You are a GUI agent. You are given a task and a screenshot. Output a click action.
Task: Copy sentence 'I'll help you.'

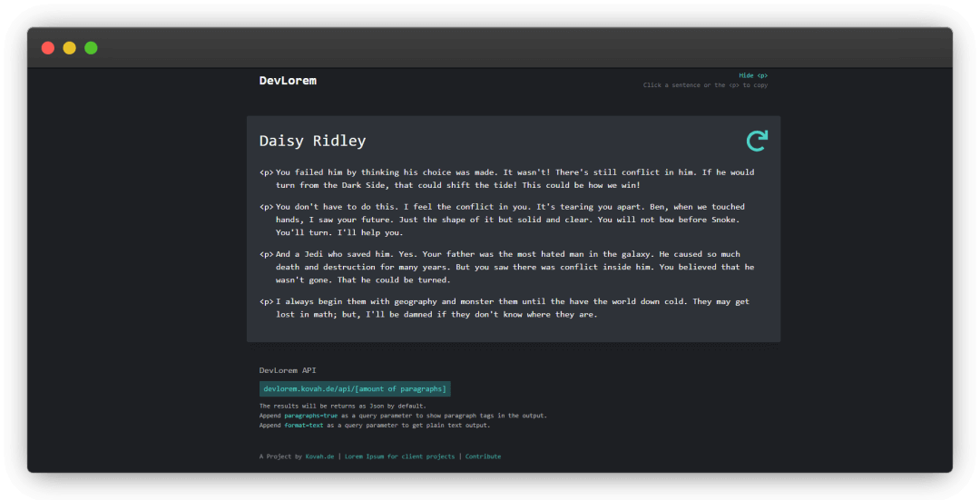[x=370, y=232]
